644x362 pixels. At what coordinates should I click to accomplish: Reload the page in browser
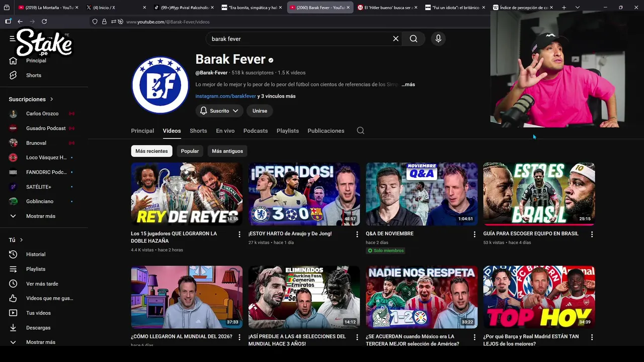(x=44, y=22)
